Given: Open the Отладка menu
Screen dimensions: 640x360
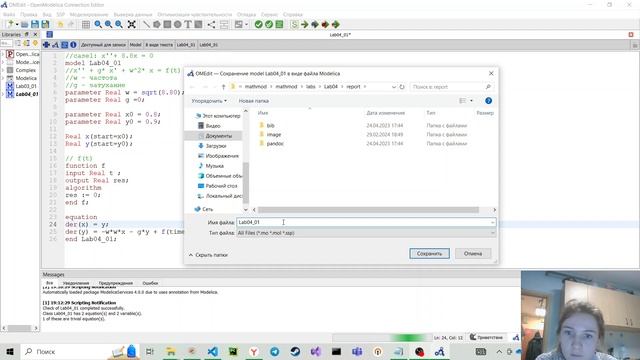Looking at the screenshot, I should (246, 14).
